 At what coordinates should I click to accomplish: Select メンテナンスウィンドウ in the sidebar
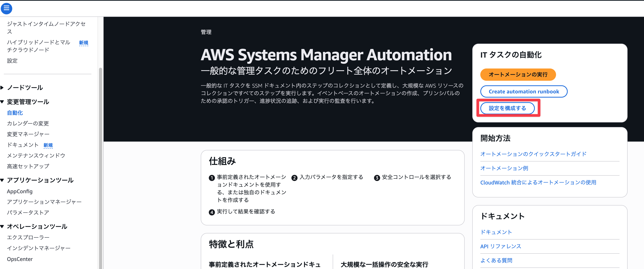click(x=36, y=155)
